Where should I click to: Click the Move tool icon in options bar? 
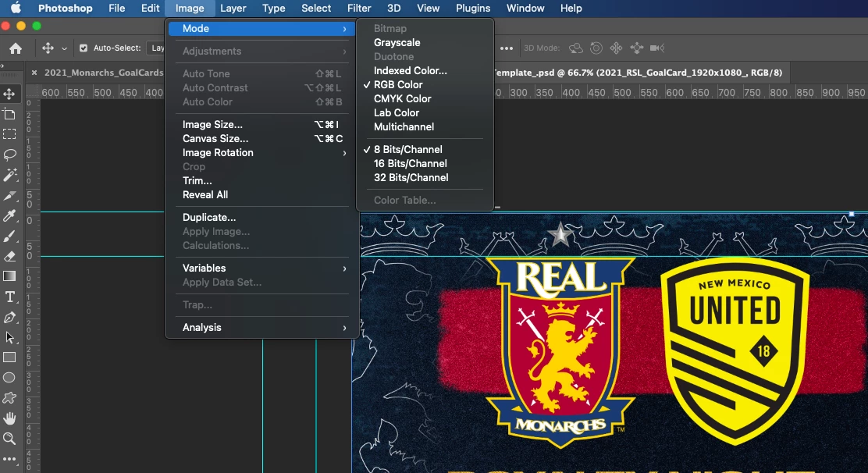coord(48,48)
